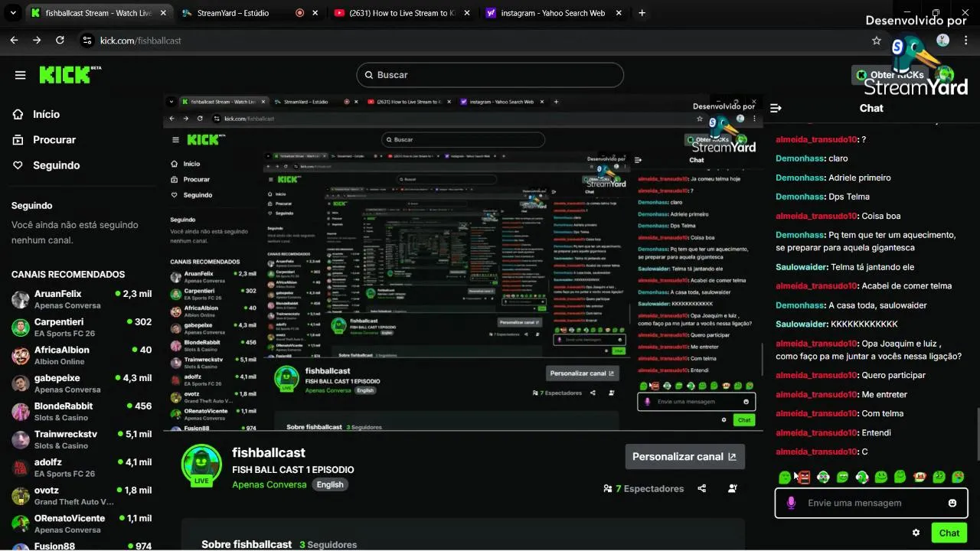
Task: Click the fishballcast channel name heading
Action: click(269, 452)
